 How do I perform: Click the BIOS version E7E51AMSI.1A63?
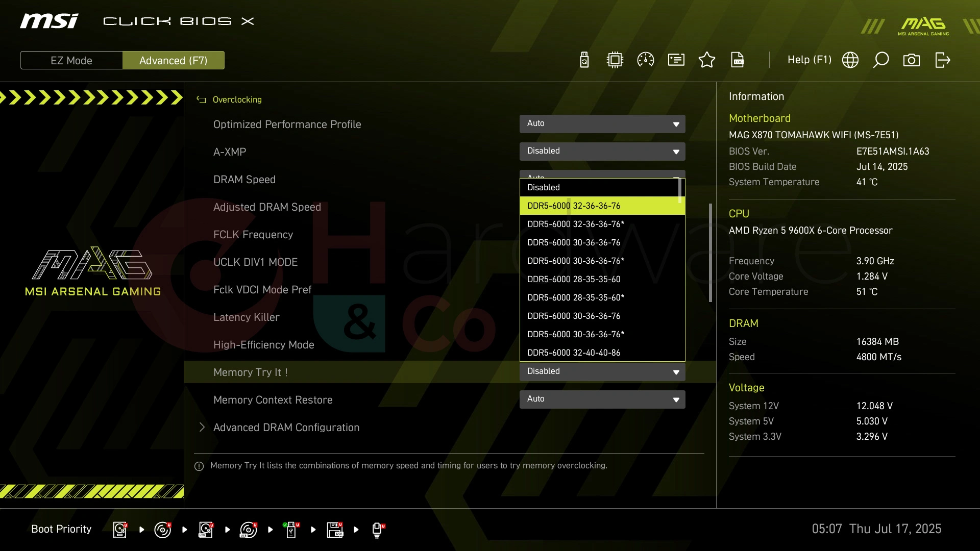(x=893, y=152)
